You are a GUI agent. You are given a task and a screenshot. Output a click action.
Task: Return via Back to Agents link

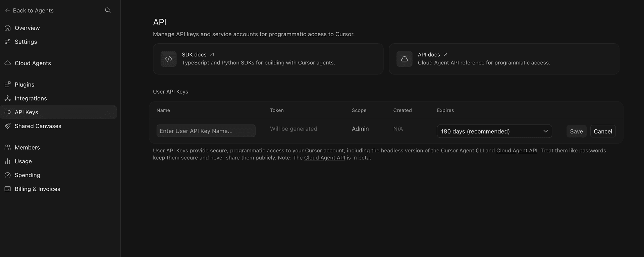tap(29, 10)
